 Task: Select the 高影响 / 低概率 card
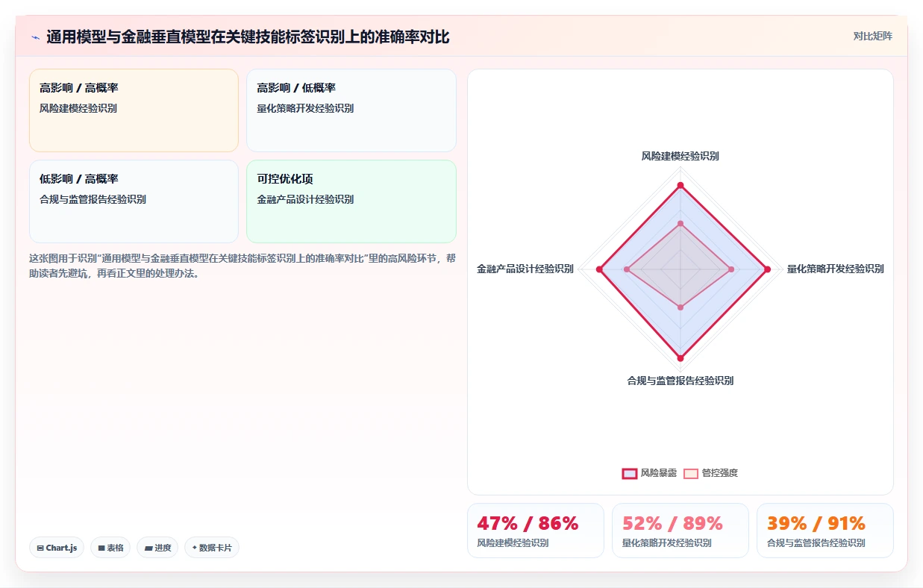pos(351,110)
